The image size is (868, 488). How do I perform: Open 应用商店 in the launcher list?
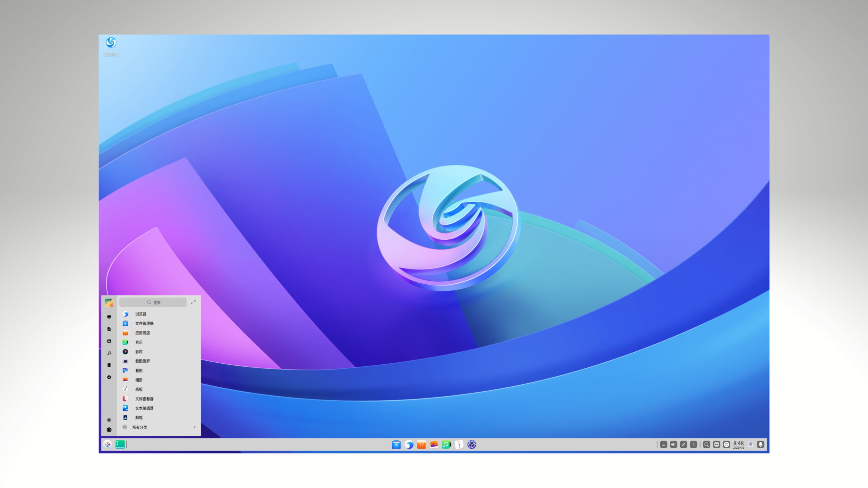click(x=158, y=333)
